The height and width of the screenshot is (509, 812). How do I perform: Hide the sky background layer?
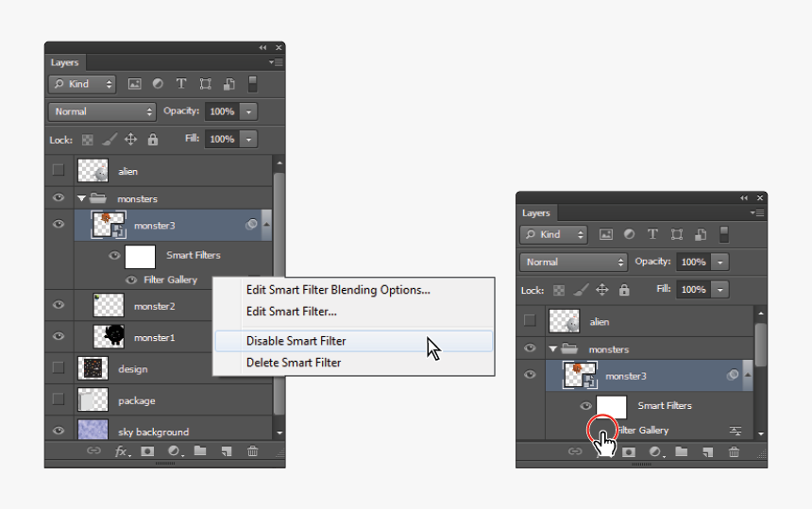[59, 432]
